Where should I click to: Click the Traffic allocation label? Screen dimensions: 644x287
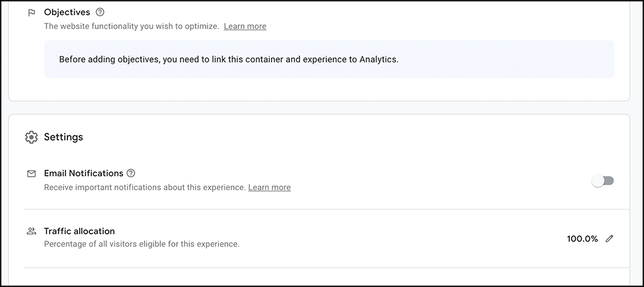click(x=79, y=231)
